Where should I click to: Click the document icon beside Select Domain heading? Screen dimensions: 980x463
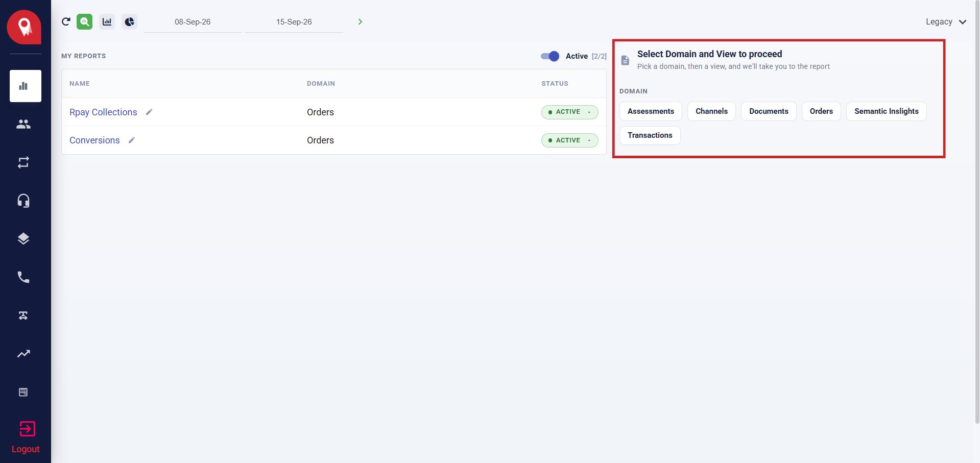[x=625, y=60]
